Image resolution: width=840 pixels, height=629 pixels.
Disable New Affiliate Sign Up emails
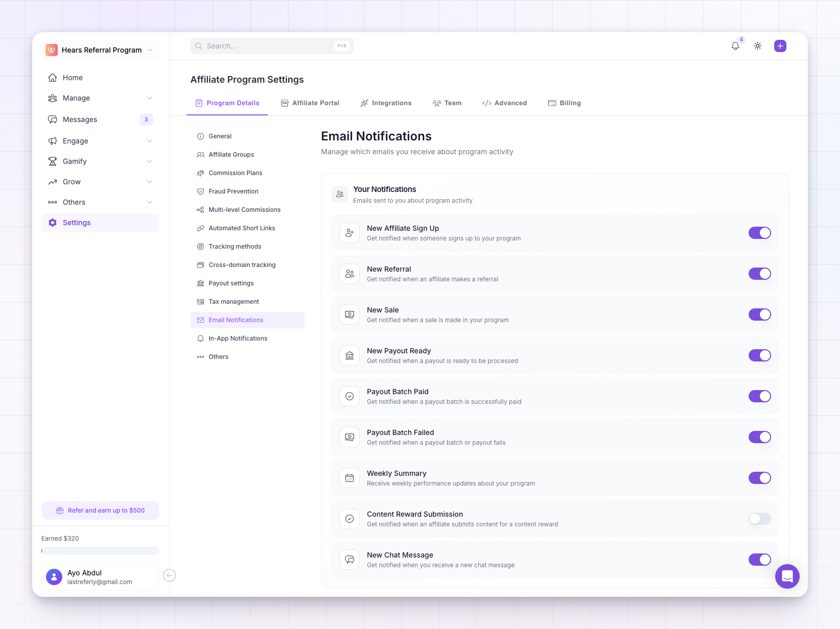[760, 233]
